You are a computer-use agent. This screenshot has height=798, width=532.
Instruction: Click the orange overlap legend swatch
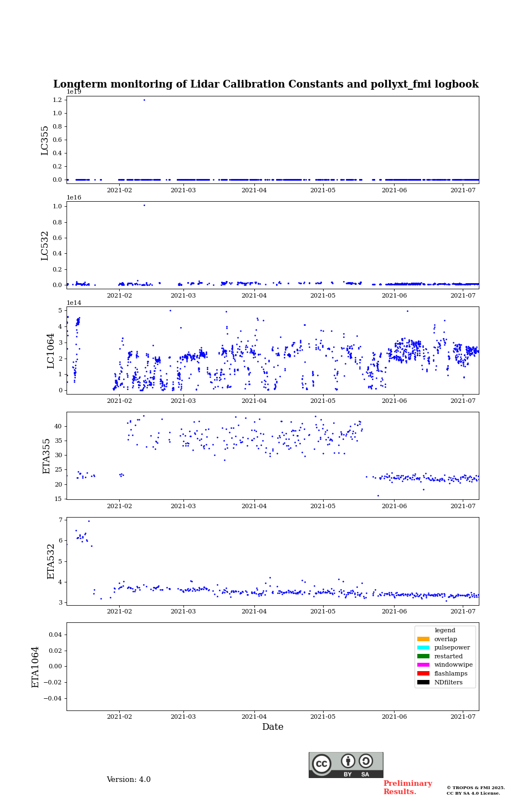tap(423, 639)
